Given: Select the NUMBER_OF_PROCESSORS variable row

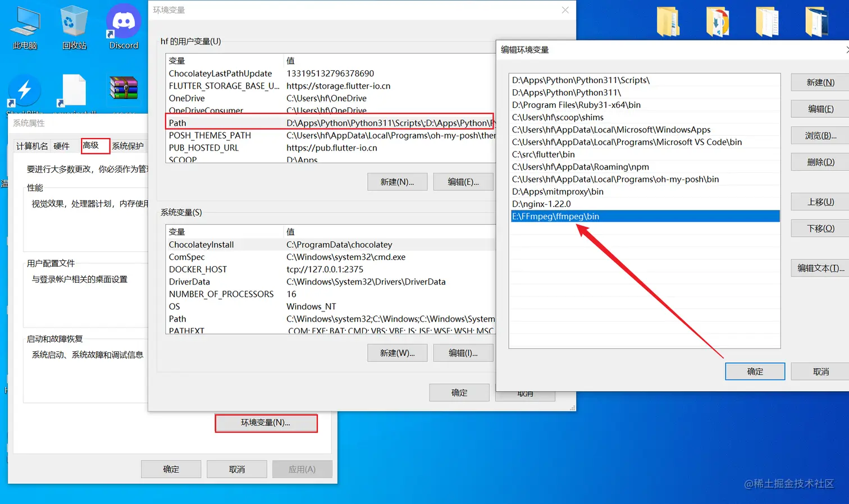Looking at the screenshot, I should tap(330, 294).
